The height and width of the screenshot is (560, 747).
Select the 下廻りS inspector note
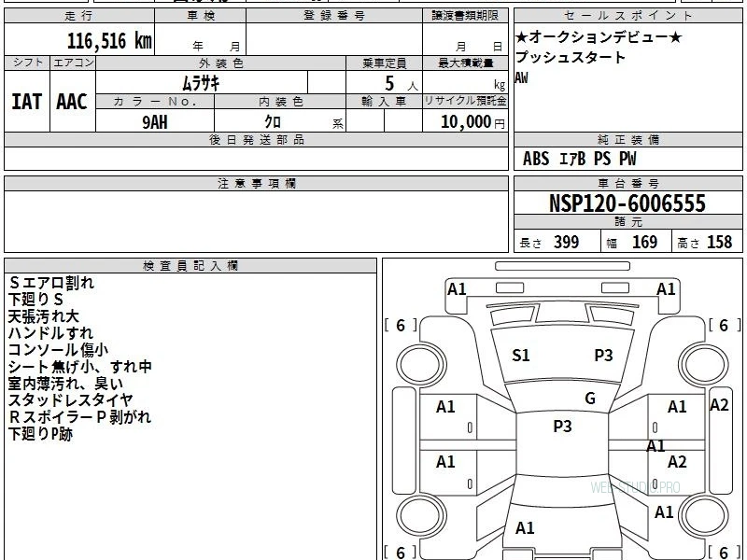(x=35, y=300)
